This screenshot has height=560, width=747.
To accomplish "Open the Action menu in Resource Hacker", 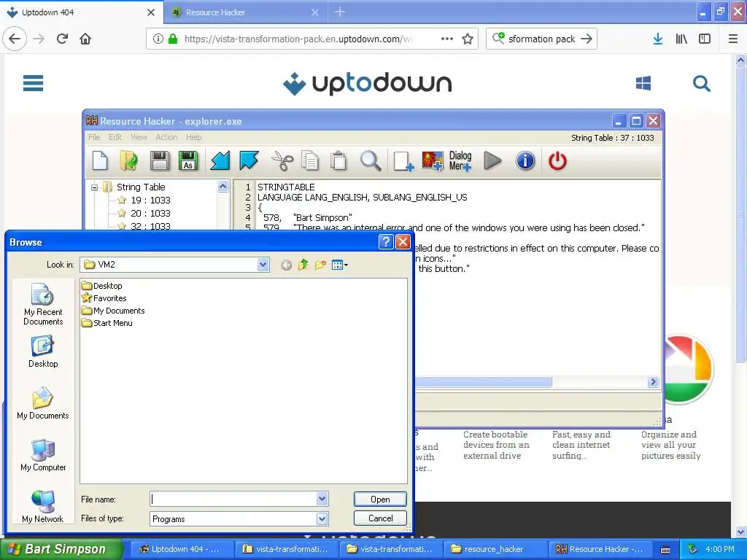I will (166, 137).
